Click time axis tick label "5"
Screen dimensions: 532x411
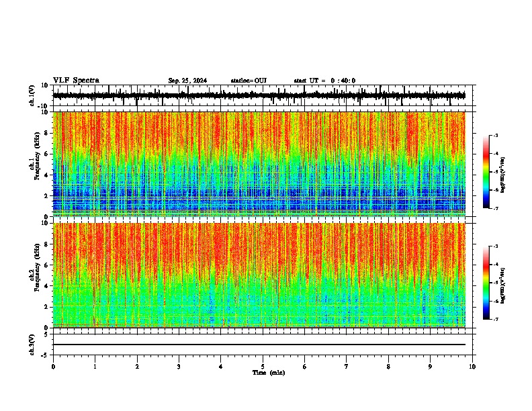click(263, 367)
